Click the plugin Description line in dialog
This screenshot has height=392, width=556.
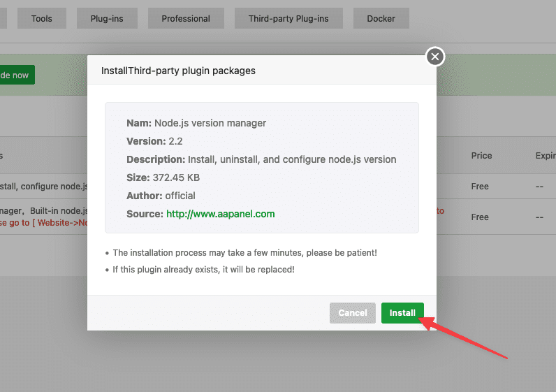[261, 159]
